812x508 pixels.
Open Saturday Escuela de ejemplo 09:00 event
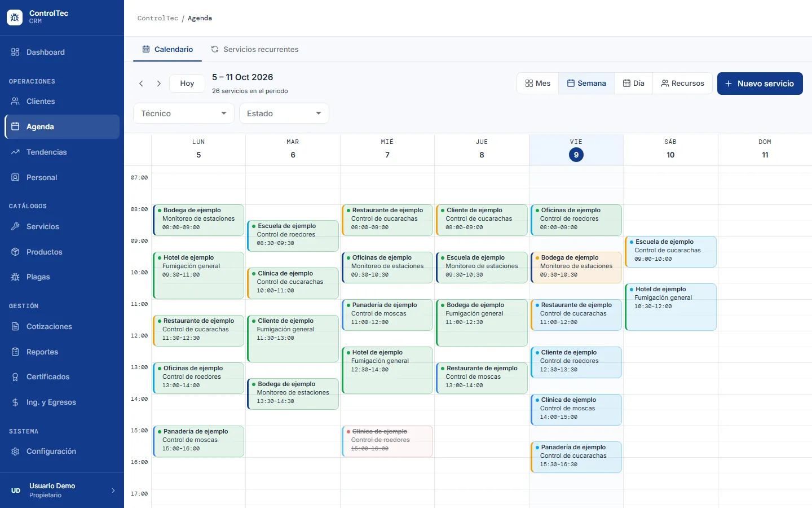[x=670, y=252]
